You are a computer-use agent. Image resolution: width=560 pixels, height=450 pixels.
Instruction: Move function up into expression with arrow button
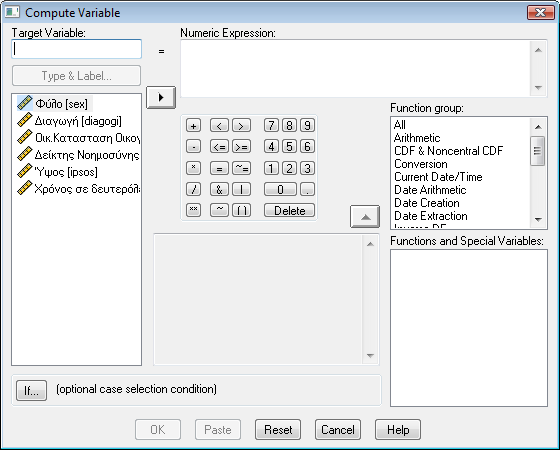[365, 216]
